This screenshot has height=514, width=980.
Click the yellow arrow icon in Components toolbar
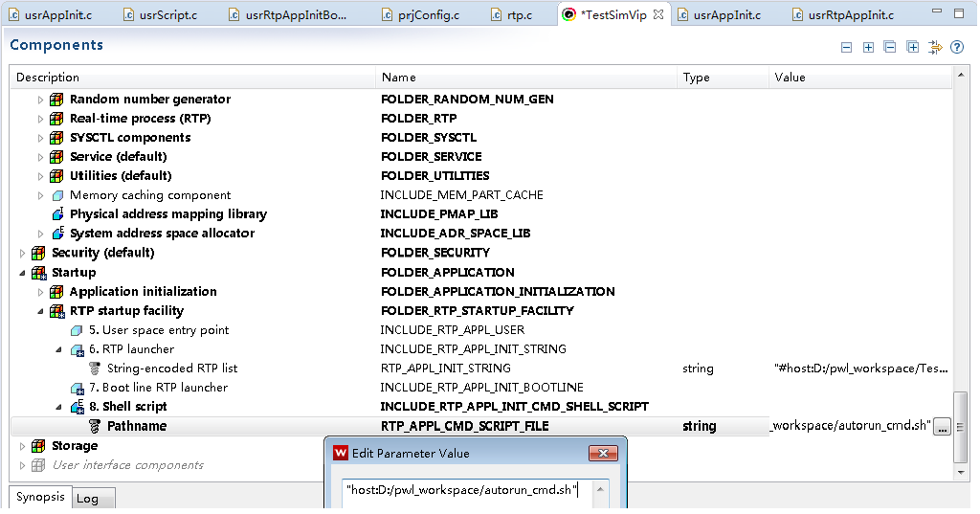pos(935,48)
